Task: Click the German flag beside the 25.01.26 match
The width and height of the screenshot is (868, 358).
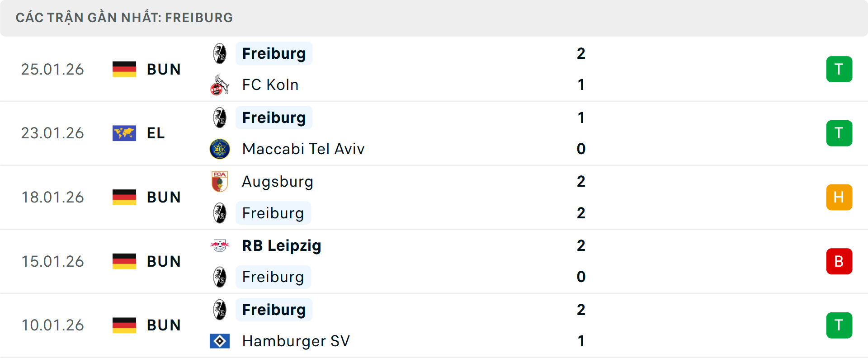Action: coord(124,69)
